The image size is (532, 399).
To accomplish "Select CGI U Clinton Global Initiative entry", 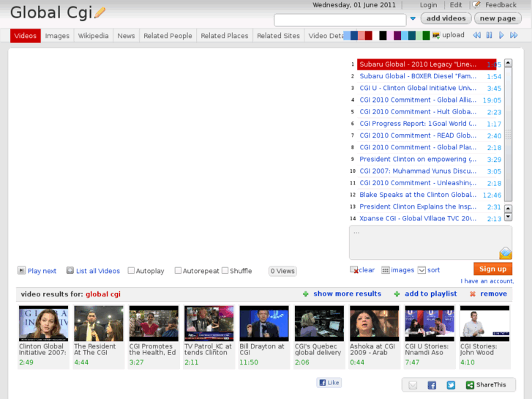I will [426, 89].
